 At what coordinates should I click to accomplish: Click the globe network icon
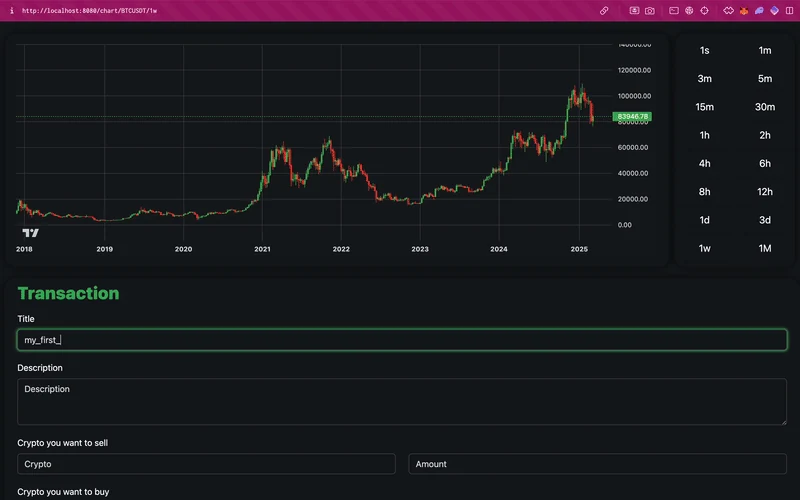(x=689, y=11)
